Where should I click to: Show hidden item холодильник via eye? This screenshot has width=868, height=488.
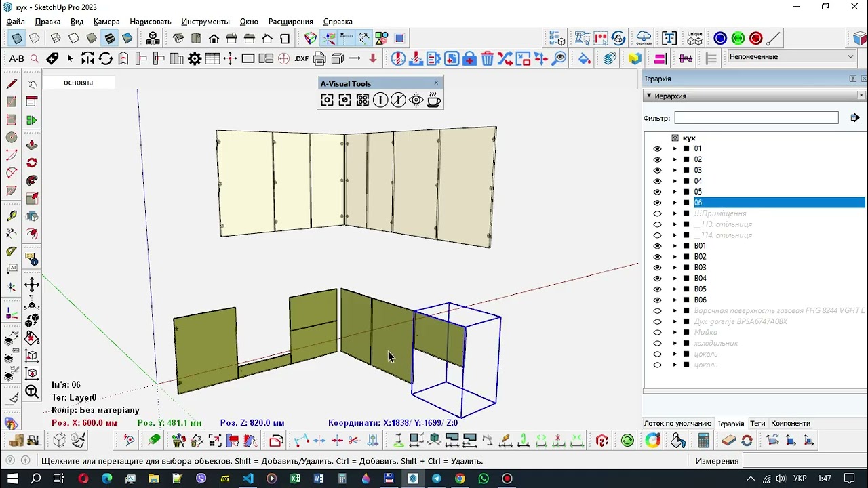[657, 344]
